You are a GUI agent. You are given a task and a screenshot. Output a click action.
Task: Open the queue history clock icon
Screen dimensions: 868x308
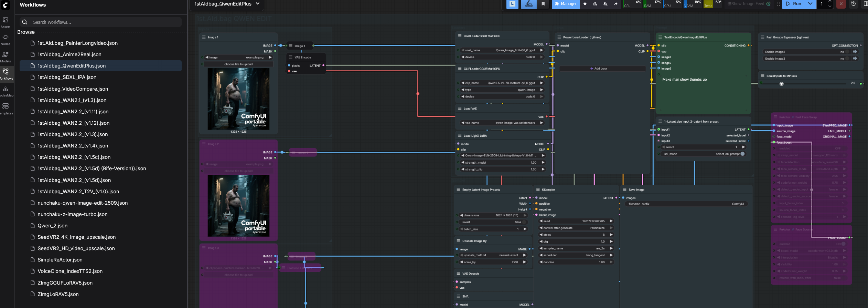(854, 4)
